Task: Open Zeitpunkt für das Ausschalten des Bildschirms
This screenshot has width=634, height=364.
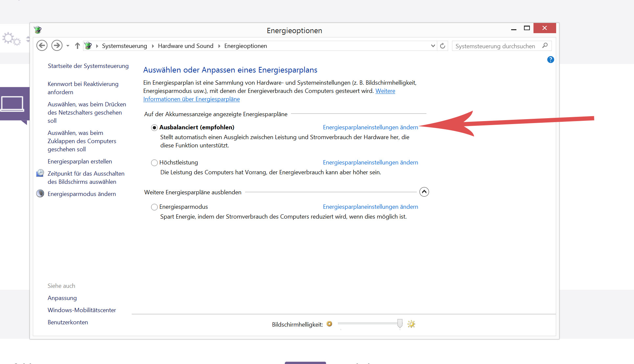Action: [x=86, y=178]
